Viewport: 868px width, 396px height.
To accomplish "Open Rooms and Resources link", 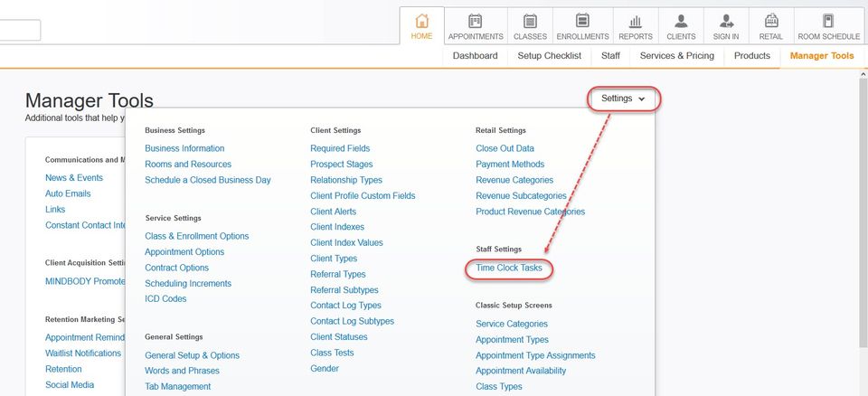I will [188, 164].
